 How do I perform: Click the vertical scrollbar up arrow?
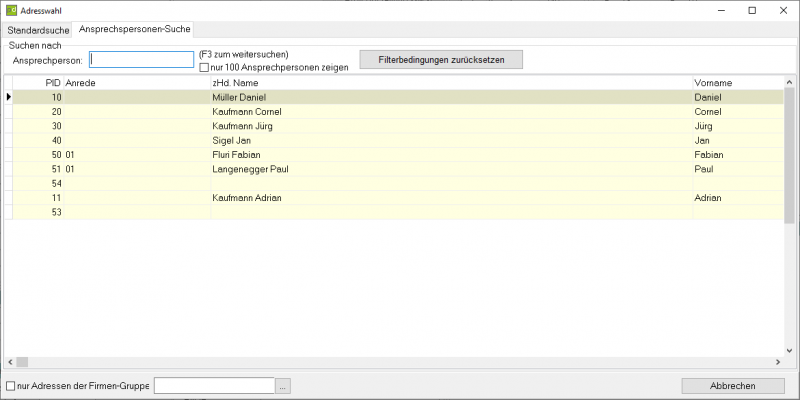coord(790,82)
